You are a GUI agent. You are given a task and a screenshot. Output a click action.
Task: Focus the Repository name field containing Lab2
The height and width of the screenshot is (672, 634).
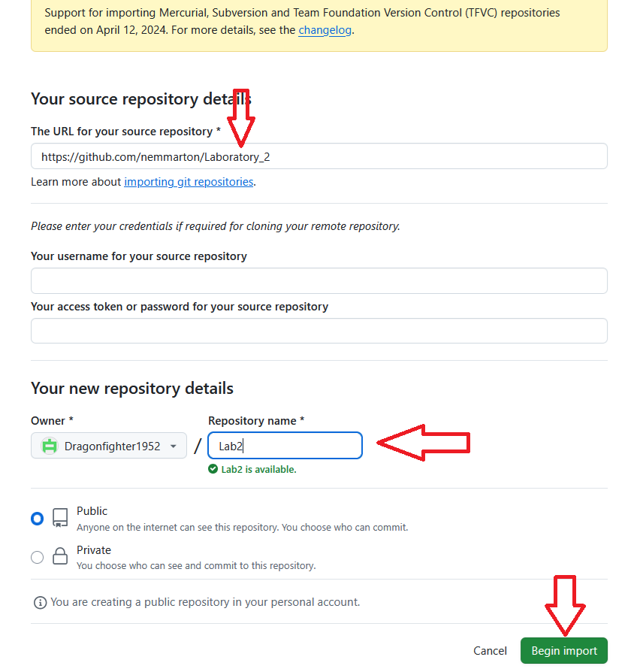[285, 446]
